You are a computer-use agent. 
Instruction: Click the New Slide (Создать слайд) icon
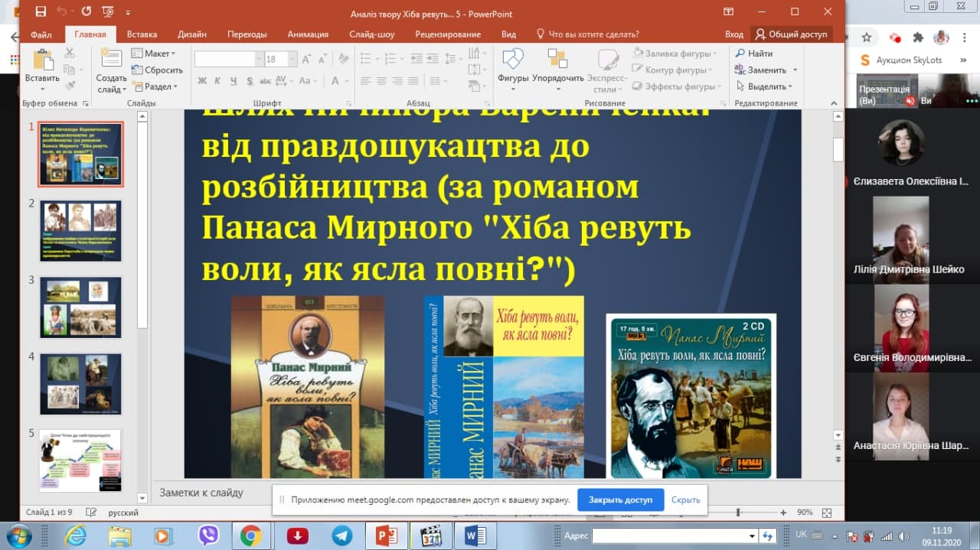pos(111,60)
